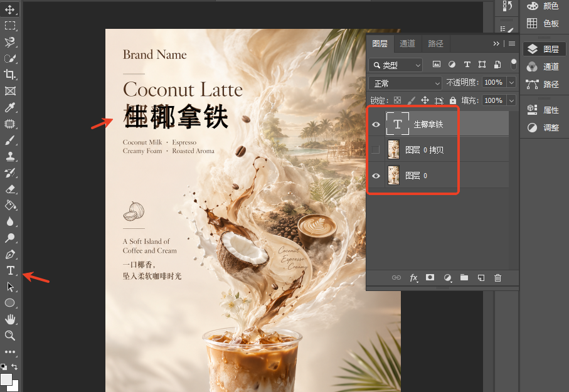Add a layer mask
569x392 pixels.
point(430,278)
